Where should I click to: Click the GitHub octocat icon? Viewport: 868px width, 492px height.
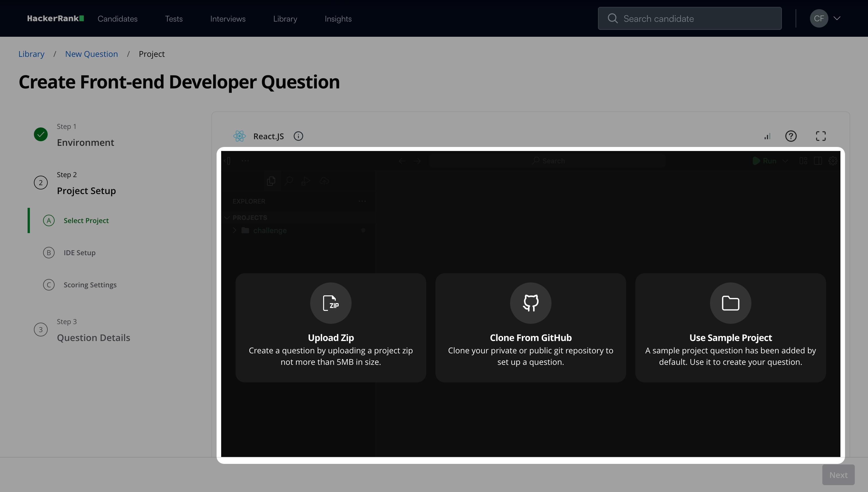[530, 303]
